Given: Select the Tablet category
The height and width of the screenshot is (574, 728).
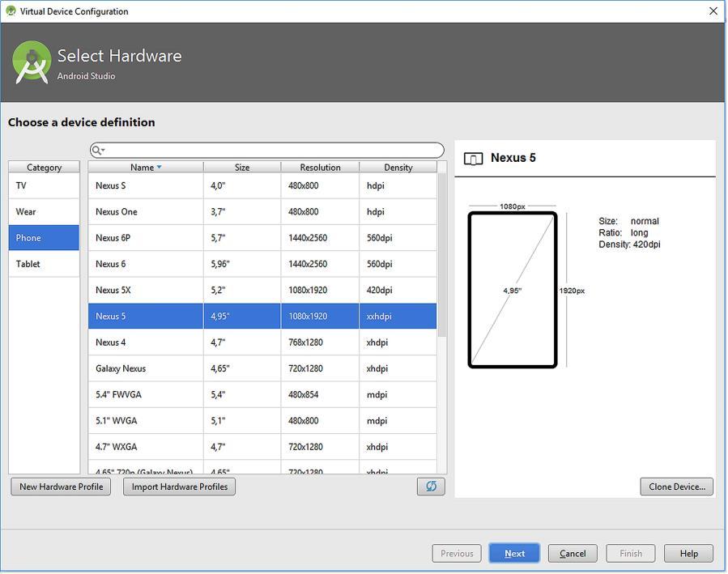Looking at the screenshot, I should pyautogui.click(x=44, y=264).
